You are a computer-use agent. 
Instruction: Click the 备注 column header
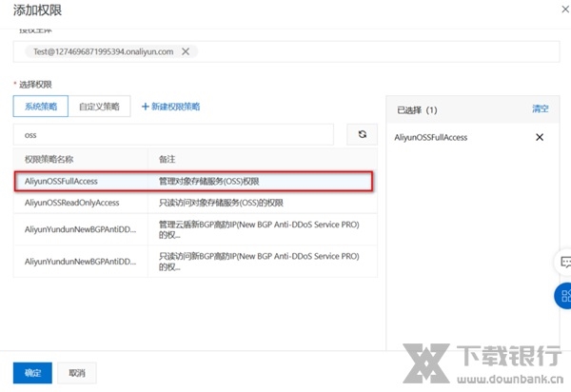coord(167,159)
